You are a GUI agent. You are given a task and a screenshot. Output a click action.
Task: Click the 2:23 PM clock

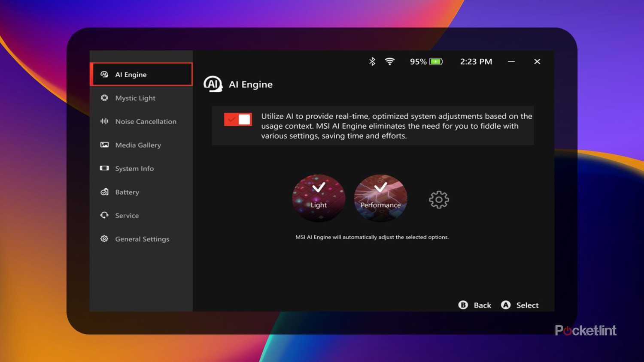476,62
